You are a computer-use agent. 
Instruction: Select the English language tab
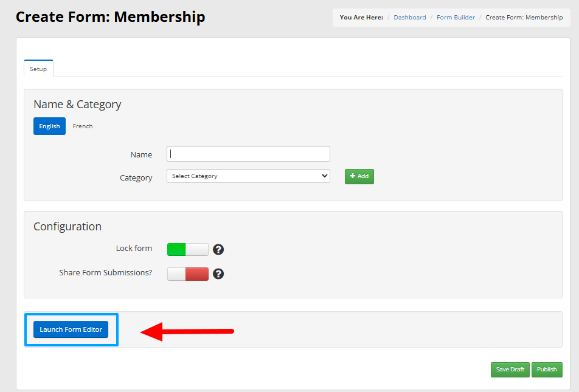tap(49, 126)
